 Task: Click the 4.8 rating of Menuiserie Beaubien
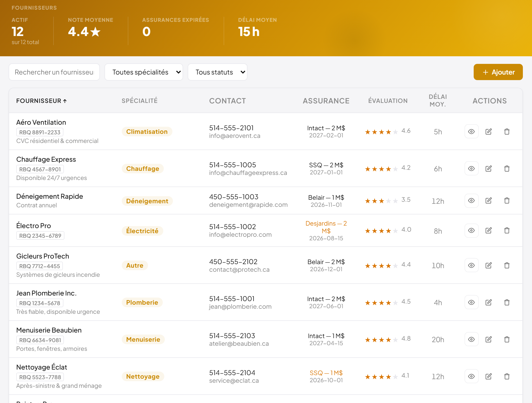[x=406, y=339]
